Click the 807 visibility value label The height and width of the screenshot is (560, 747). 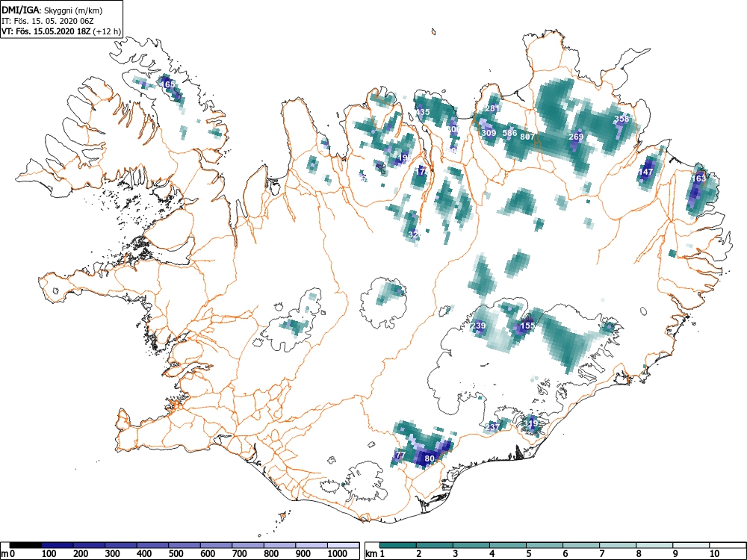(x=527, y=137)
